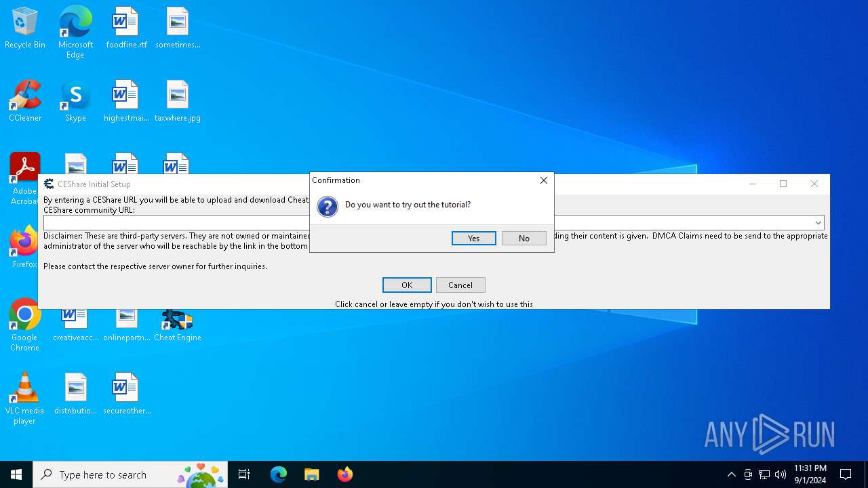868x488 pixels.
Task: Select the taxwhere.jpg desktop icon
Action: [x=178, y=102]
